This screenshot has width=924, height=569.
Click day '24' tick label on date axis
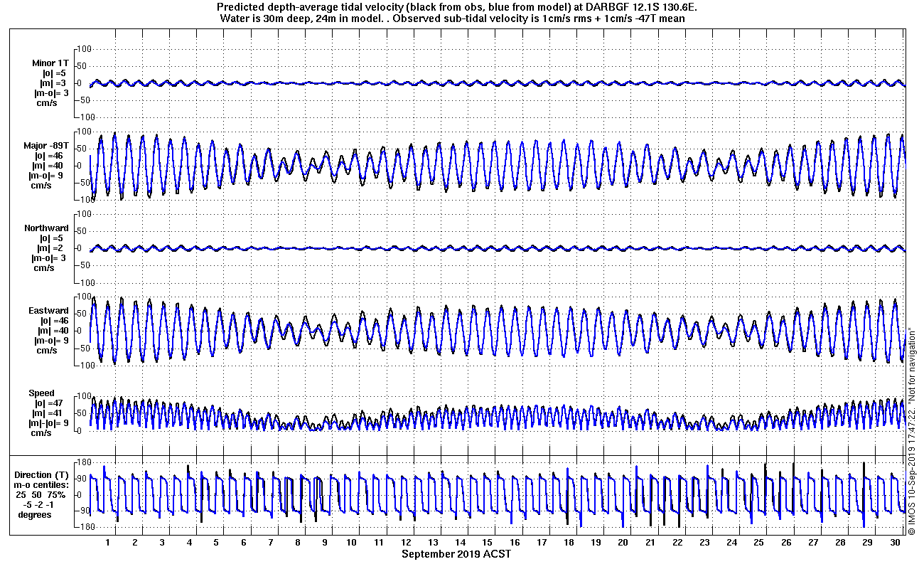[731, 543]
